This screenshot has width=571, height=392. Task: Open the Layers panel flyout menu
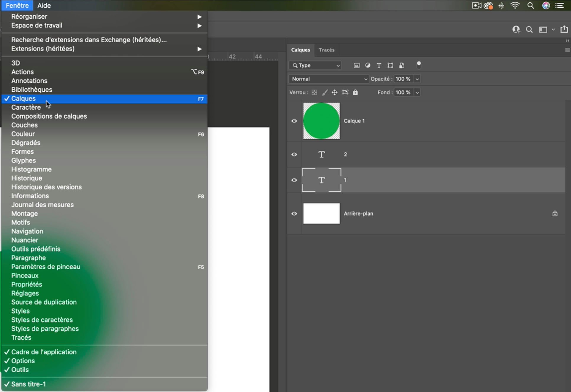tap(567, 50)
